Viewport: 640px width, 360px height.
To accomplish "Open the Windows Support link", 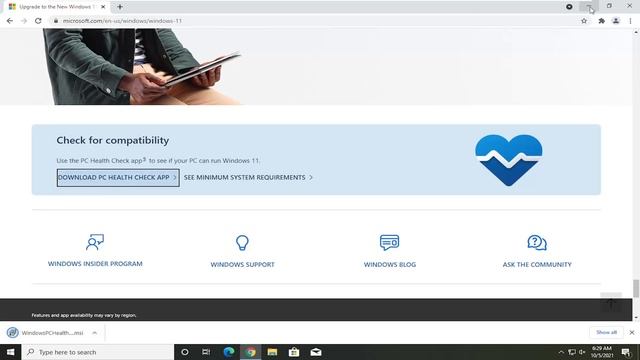I will [x=242, y=264].
